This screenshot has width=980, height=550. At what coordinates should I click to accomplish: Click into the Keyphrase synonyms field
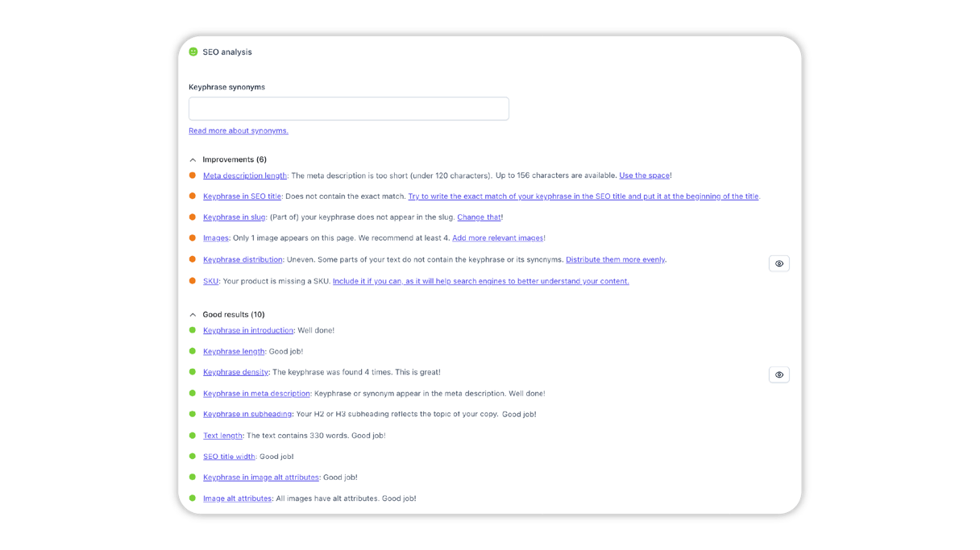pos(348,109)
